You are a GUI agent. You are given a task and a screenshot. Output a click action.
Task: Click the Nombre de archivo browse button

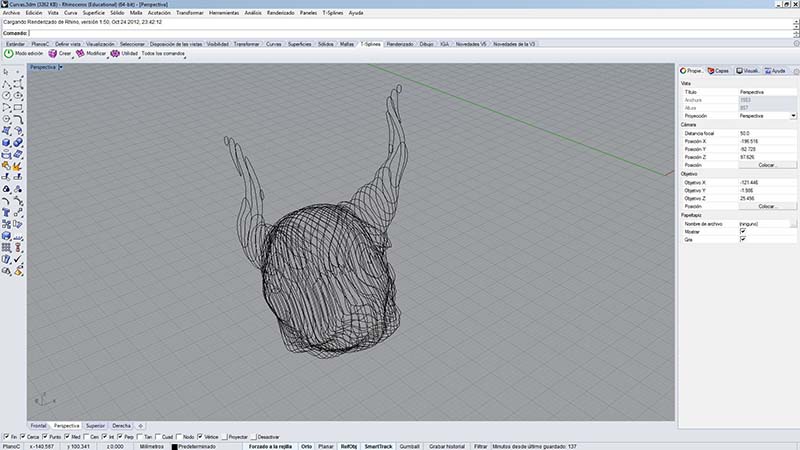[793, 224]
